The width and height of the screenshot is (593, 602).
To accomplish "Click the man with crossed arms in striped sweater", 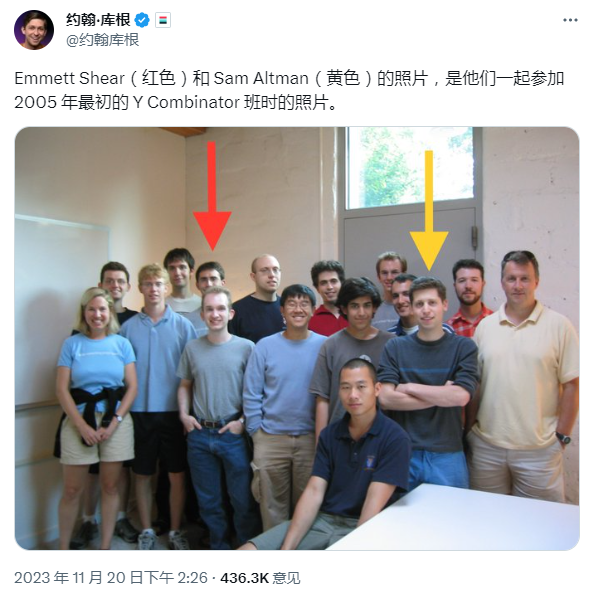I will (x=430, y=384).
